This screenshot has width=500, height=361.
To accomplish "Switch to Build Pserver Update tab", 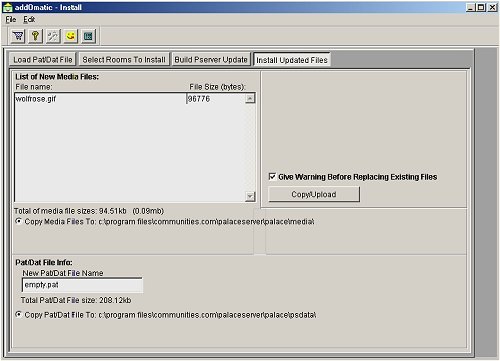I will tap(211, 59).
